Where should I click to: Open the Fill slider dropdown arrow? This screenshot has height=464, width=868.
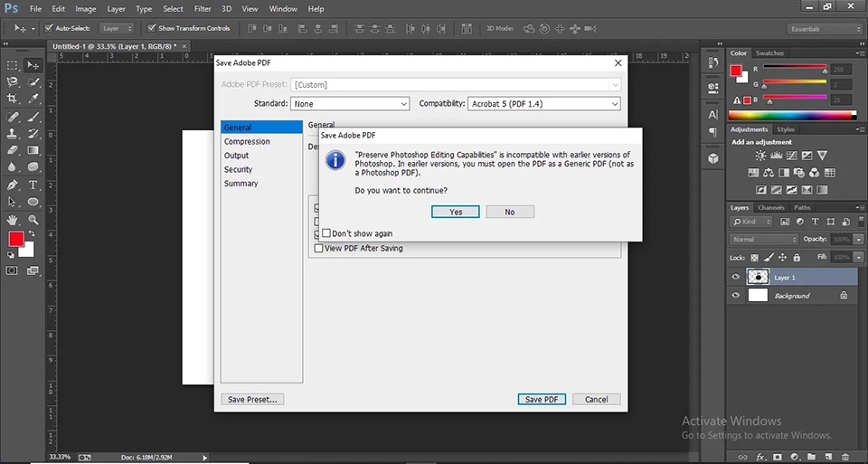(x=859, y=258)
